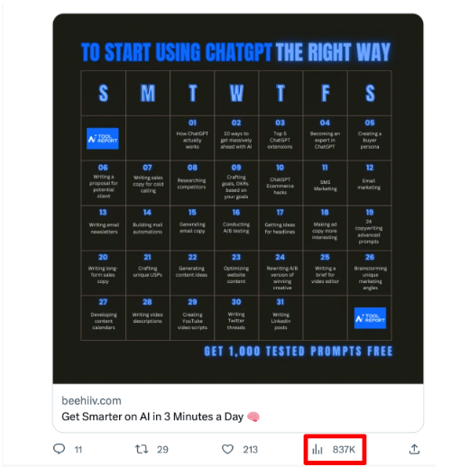Click calendar day 31 LinkedIn posts cell

[x=281, y=317]
